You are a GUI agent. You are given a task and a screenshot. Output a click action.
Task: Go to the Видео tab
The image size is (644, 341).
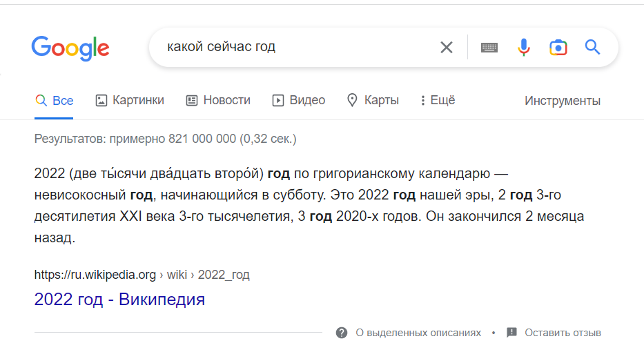298,100
